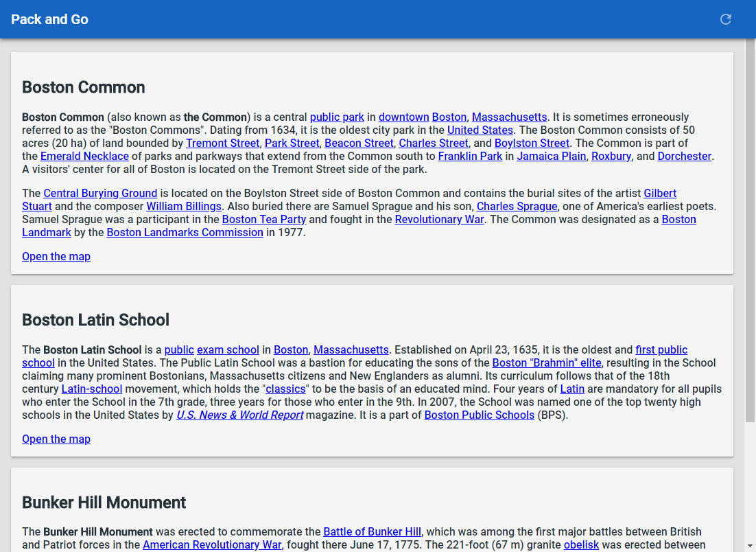Open the map for Boston Common
Viewport: 756px width, 552px height.
(56, 257)
